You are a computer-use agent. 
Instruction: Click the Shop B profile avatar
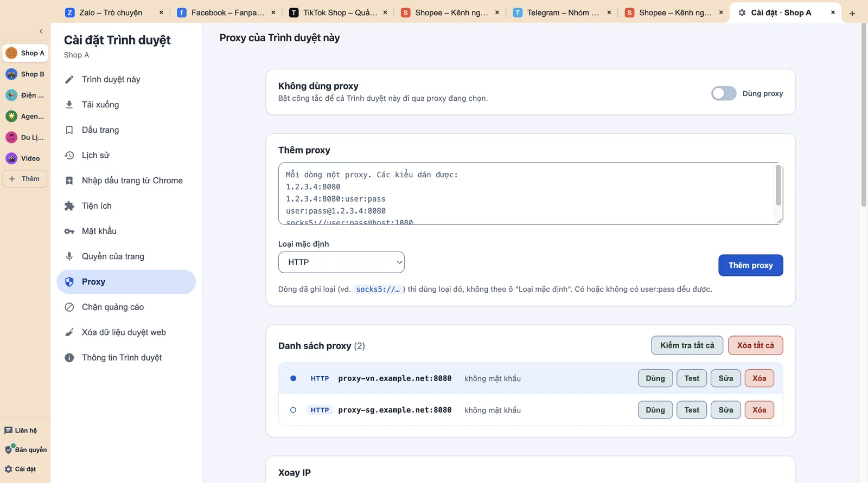coord(11,74)
